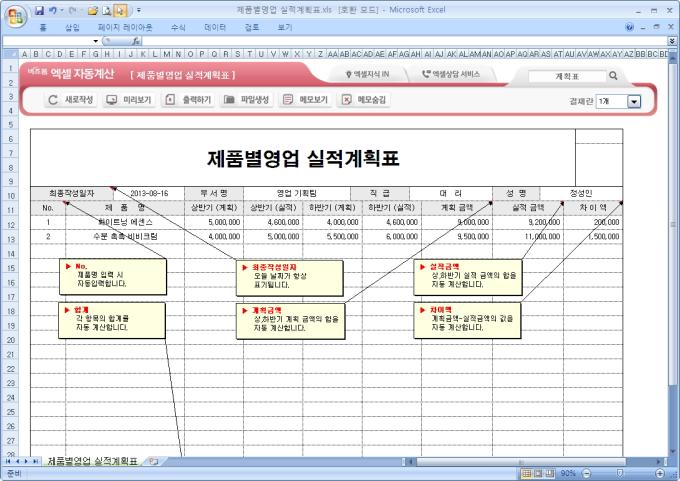Screen dimensions: 680x481
Task: Undo the last action
Action: click(x=53, y=10)
